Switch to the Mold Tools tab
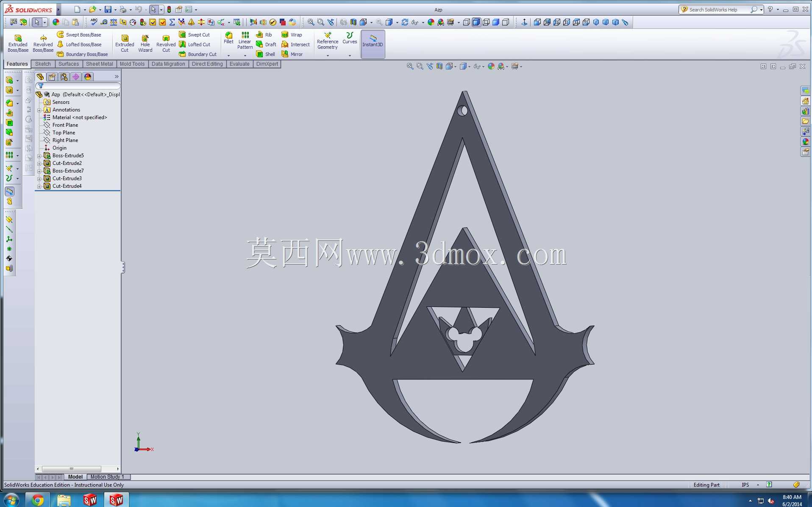Screen dimensions: 812x507 tap(132, 64)
